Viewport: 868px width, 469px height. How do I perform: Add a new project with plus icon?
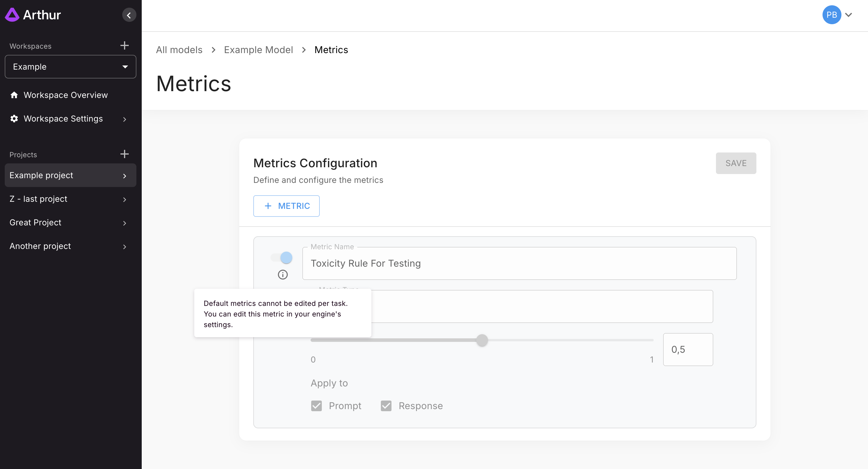(124, 154)
